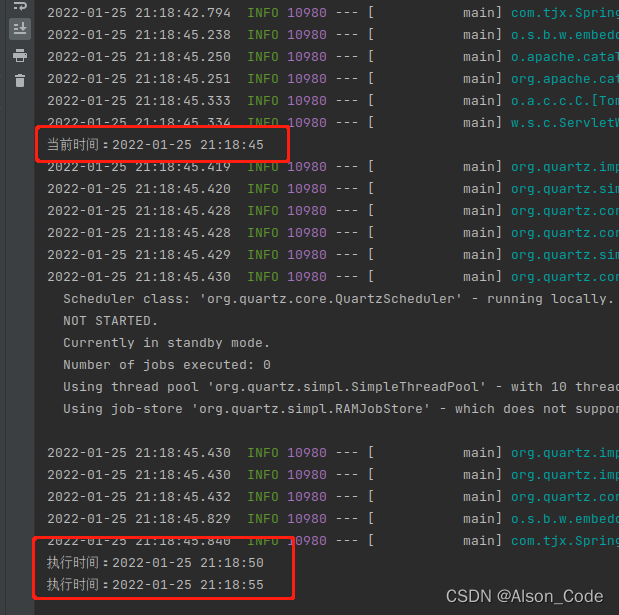Clear the console with the trash icon
Screen dimensions: 619x615
(20, 81)
